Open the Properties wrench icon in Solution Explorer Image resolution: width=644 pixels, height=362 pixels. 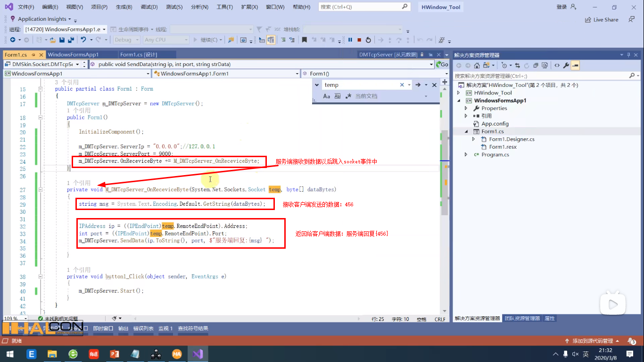pos(566,65)
